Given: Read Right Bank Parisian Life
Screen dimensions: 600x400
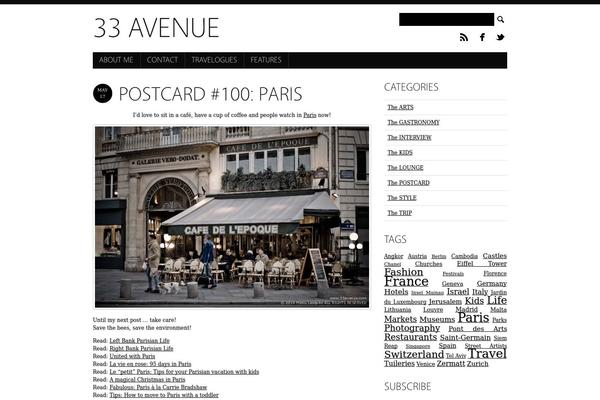Looking at the screenshot, I should [x=141, y=348].
